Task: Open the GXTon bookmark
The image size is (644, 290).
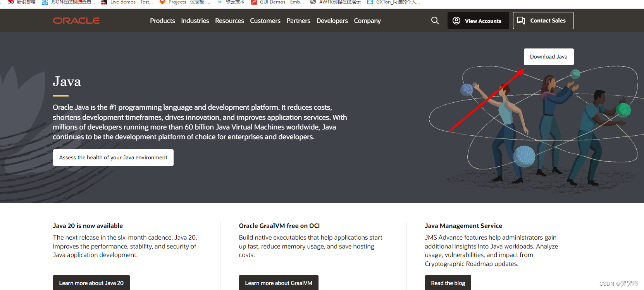Action: (394, 2)
